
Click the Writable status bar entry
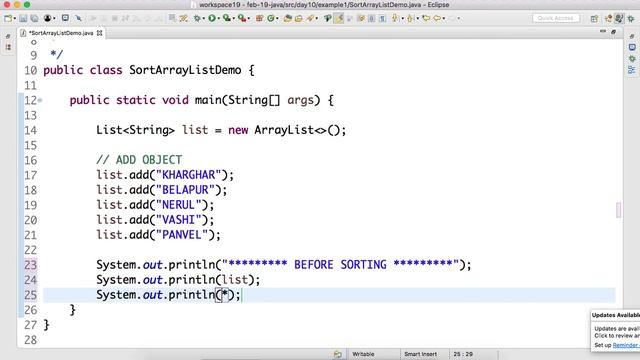point(363,354)
